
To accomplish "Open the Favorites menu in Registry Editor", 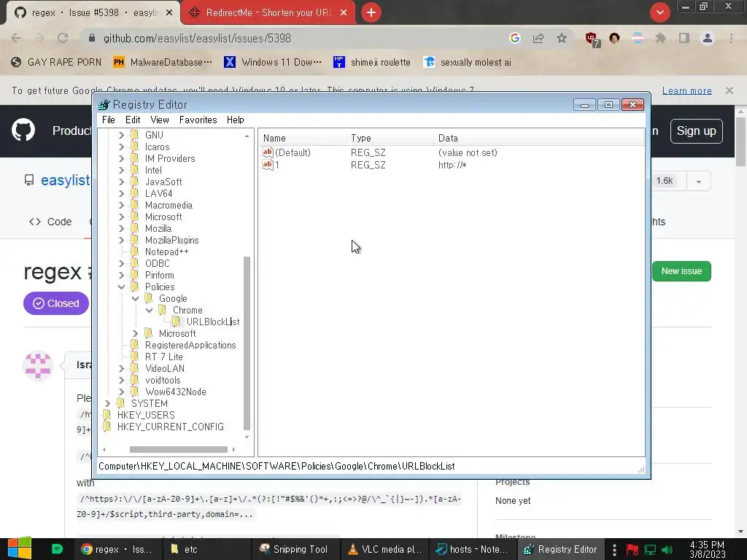I will coord(198,120).
